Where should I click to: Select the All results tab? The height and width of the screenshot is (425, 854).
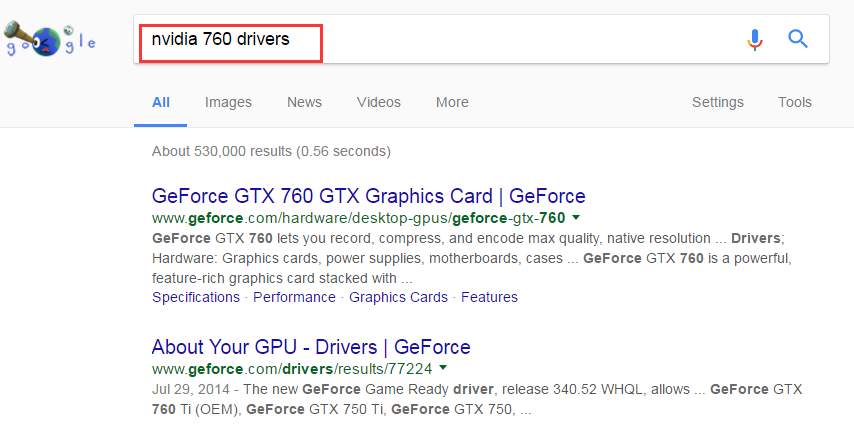coord(161,102)
